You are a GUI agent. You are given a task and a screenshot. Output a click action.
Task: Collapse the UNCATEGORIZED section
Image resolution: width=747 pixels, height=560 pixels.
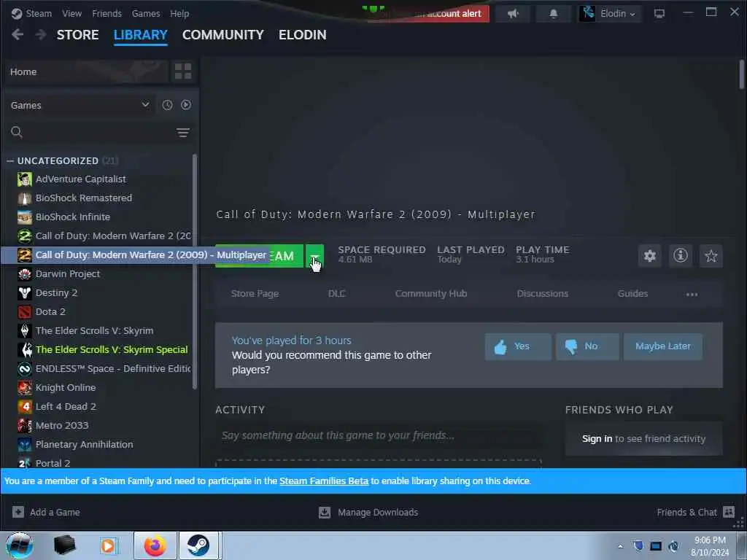pyautogui.click(x=10, y=161)
